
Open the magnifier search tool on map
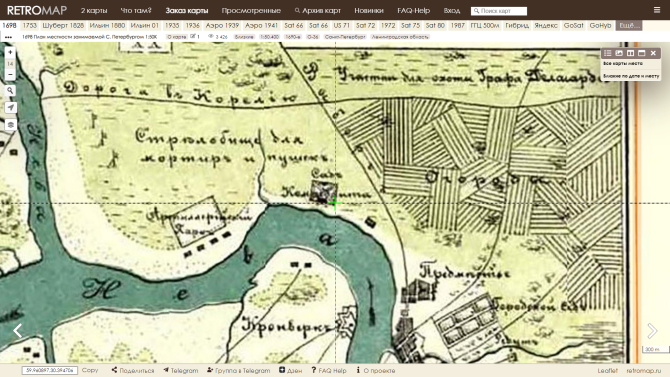[10, 91]
